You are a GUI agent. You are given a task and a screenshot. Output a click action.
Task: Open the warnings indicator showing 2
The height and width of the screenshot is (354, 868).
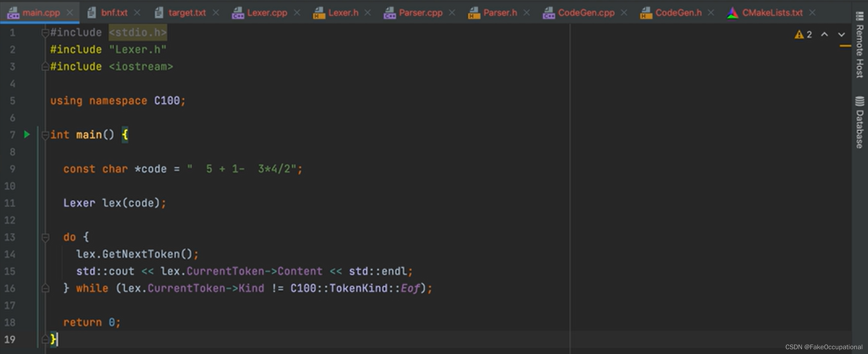pyautogui.click(x=803, y=35)
